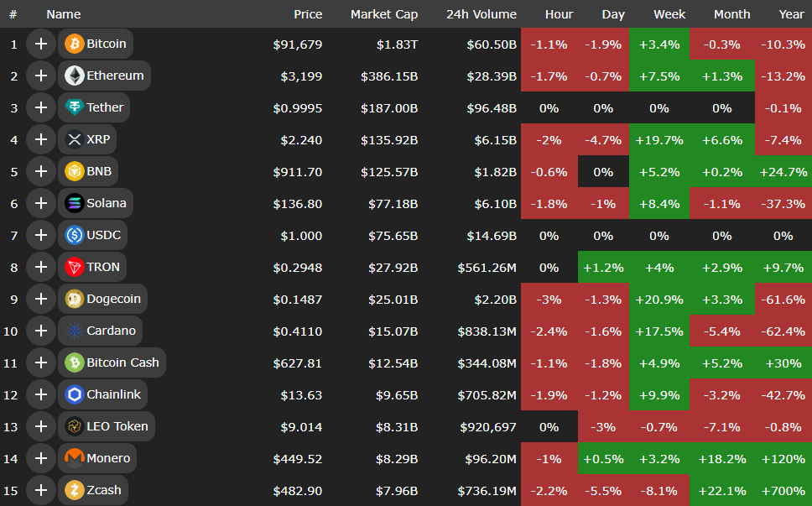Click the Chainlink hexagon logo icon
This screenshot has width=812, height=506.
point(74,394)
